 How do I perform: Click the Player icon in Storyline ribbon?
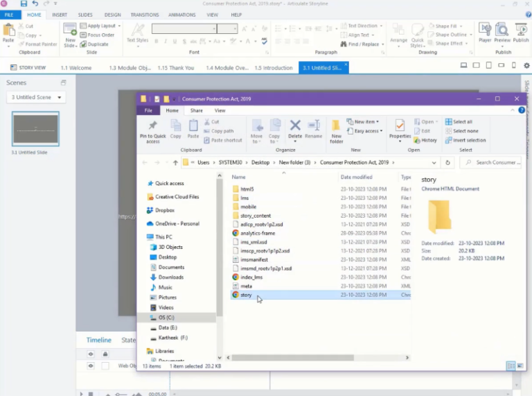tap(484, 32)
